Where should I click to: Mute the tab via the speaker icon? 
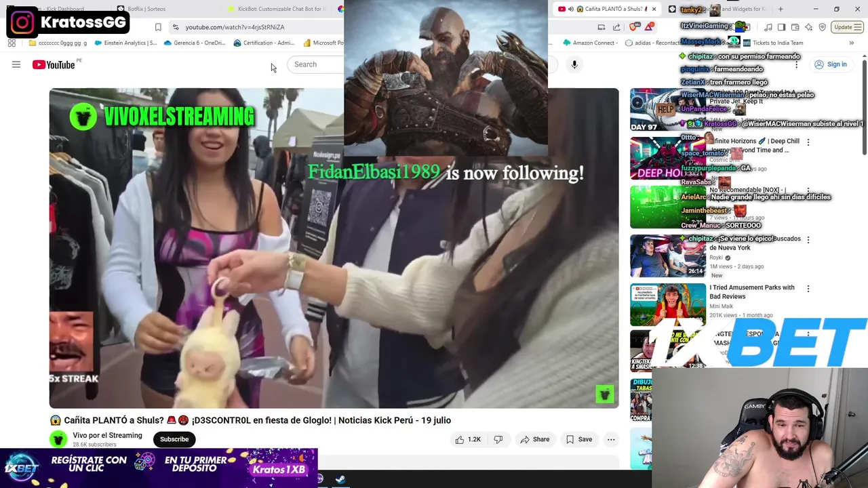(570, 9)
